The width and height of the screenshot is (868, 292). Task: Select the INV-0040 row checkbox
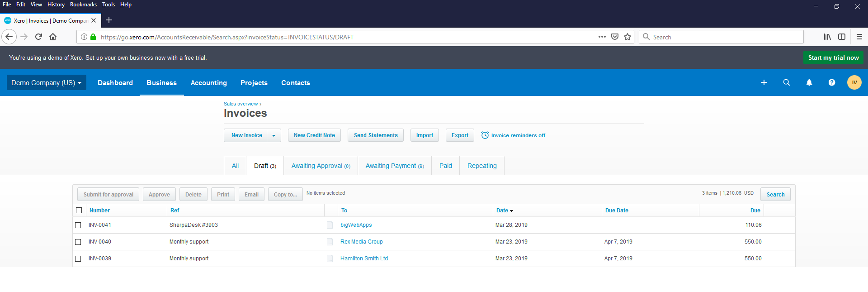pyautogui.click(x=78, y=242)
